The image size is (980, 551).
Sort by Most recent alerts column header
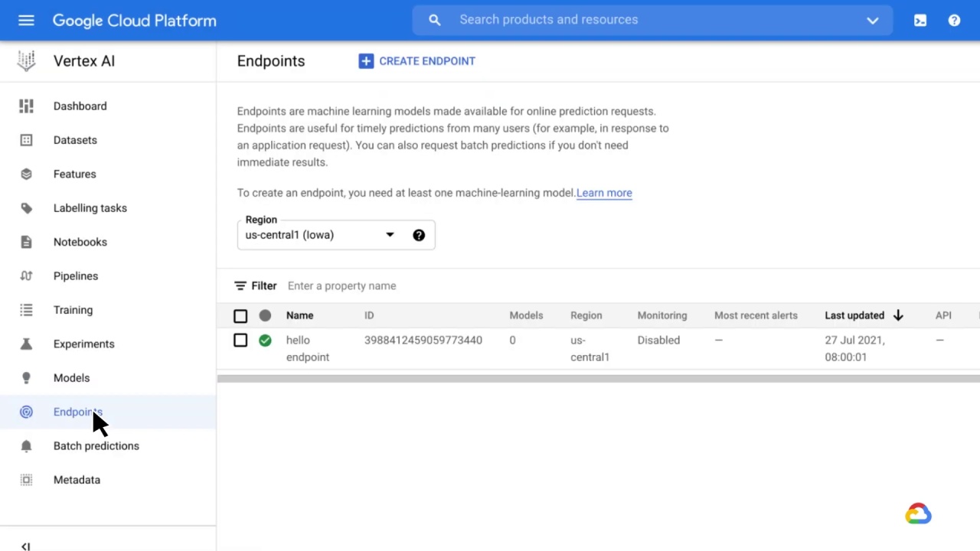click(756, 315)
